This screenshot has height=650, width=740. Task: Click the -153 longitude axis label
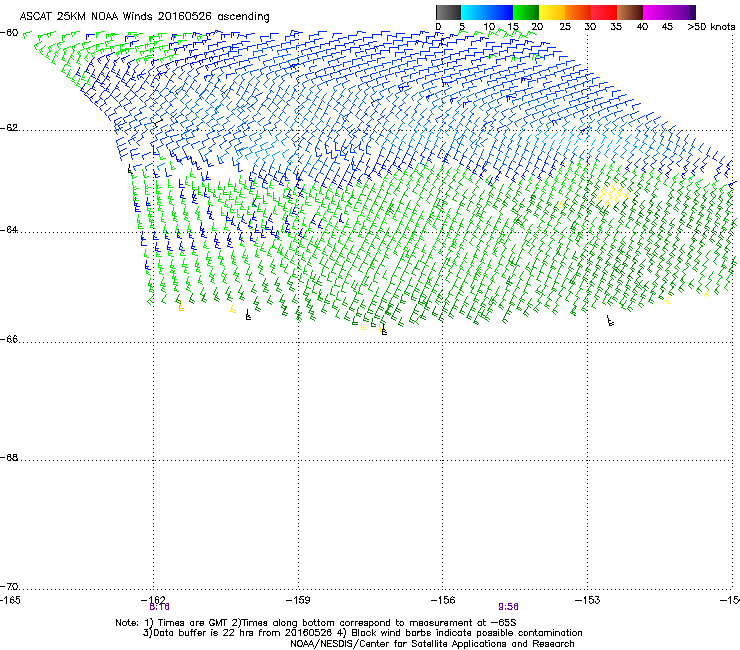click(588, 600)
